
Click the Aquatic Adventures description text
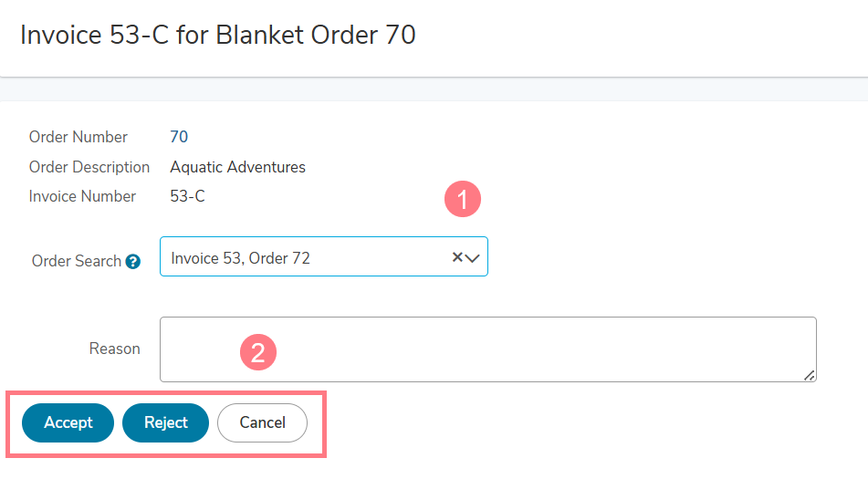tap(237, 167)
